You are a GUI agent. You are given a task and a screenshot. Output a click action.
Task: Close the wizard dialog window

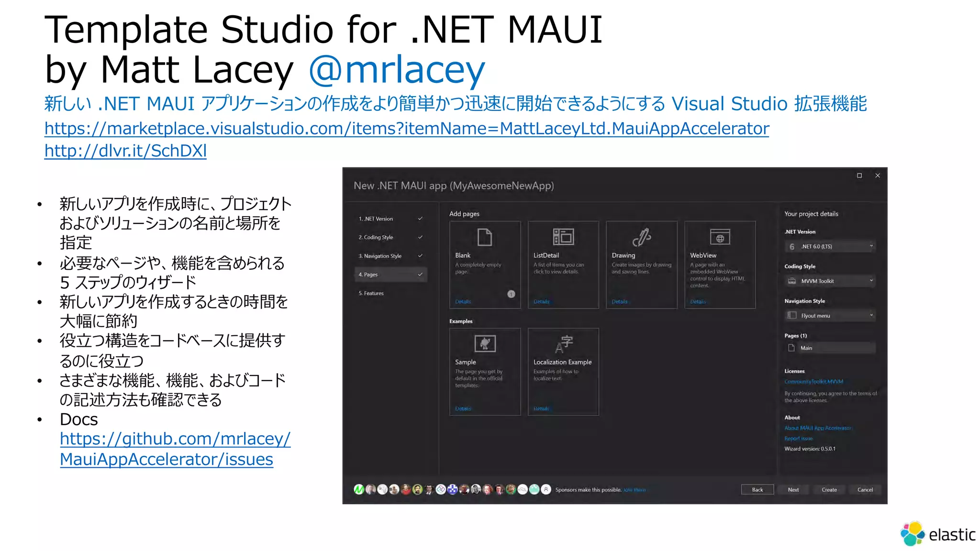(x=878, y=176)
